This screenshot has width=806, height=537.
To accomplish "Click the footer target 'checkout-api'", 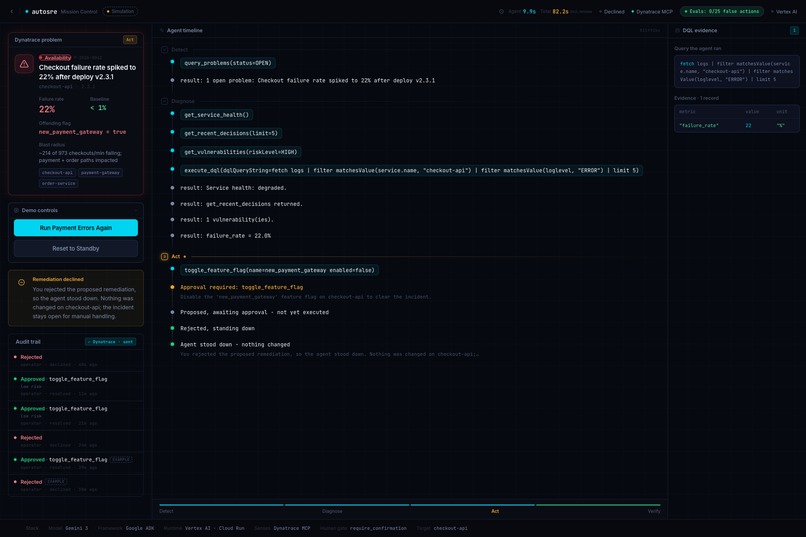I will pos(450,528).
